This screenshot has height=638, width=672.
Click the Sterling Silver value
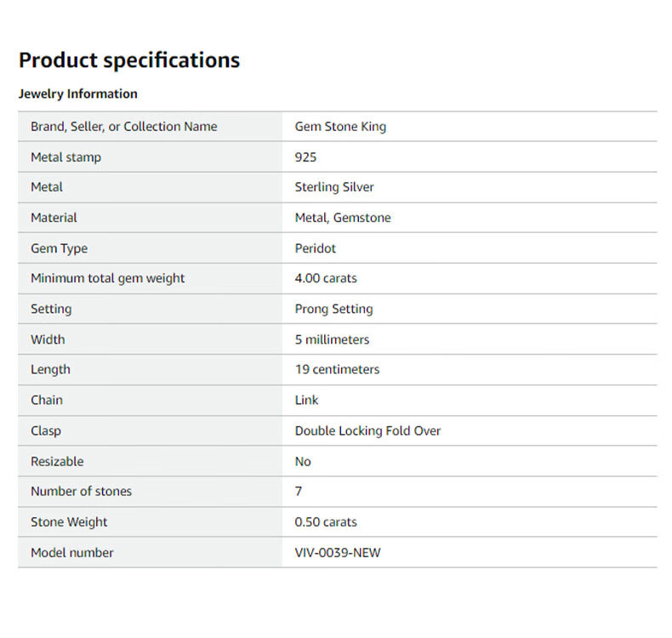(334, 187)
